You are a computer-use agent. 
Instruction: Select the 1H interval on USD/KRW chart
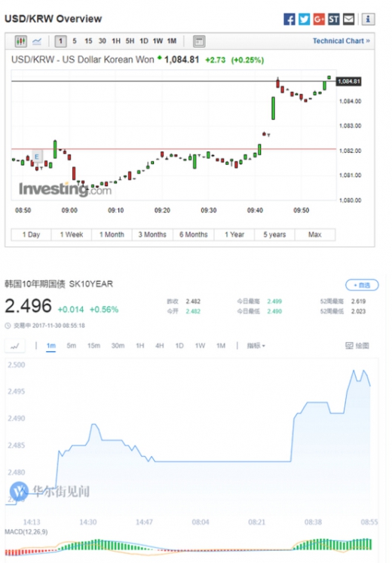coord(116,41)
